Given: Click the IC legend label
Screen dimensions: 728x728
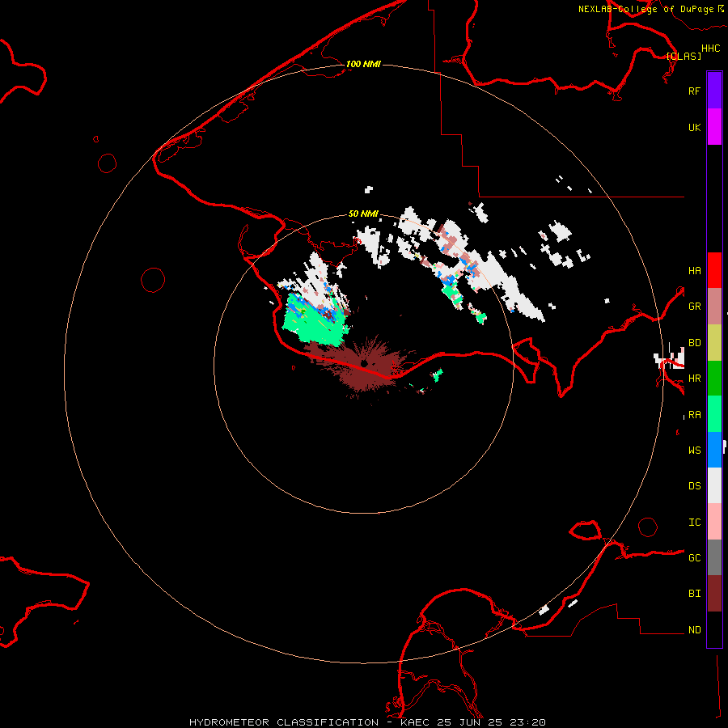Looking at the screenshot, I should pyautogui.click(x=694, y=522).
